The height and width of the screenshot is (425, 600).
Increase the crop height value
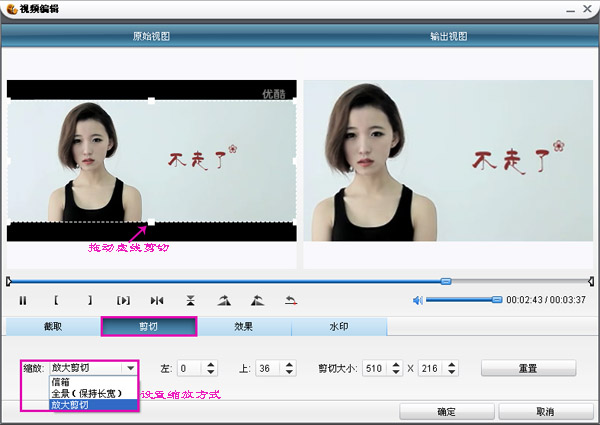coord(452,365)
